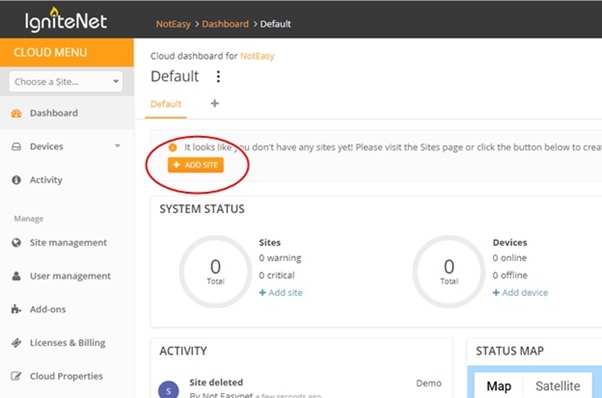
Task: Click the Site management globe icon
Action: 16,243
